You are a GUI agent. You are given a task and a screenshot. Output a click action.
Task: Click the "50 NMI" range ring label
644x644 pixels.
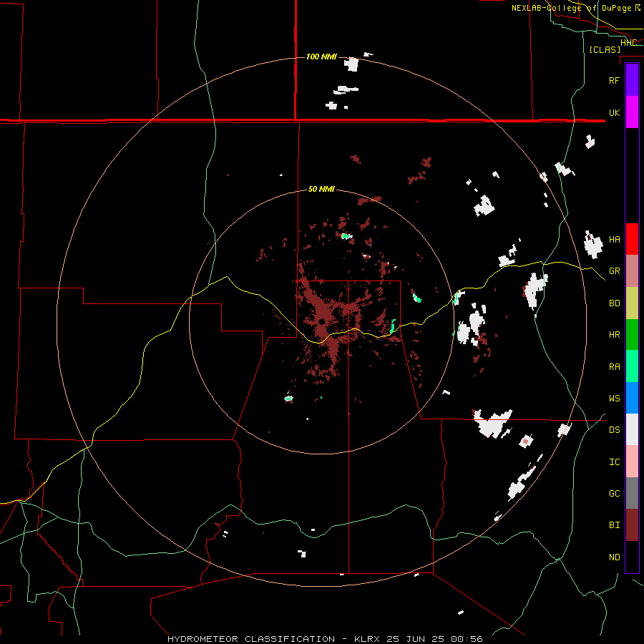(321, 190)
